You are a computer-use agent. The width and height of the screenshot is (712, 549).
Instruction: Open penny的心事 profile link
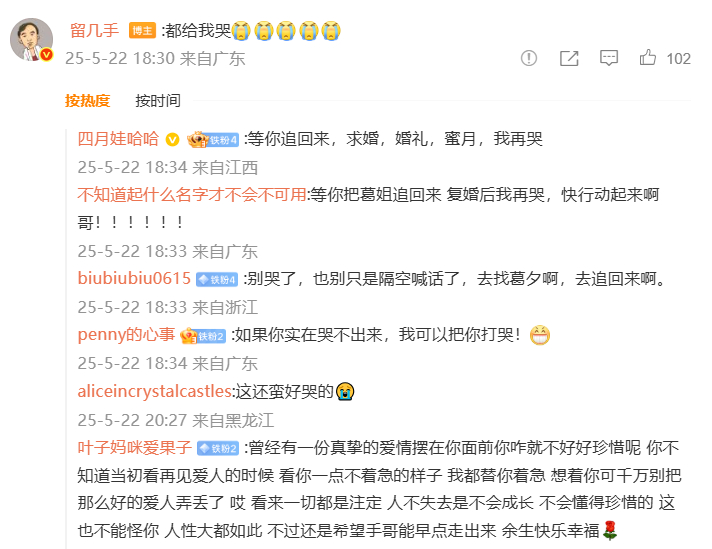[x=126, y=335]
